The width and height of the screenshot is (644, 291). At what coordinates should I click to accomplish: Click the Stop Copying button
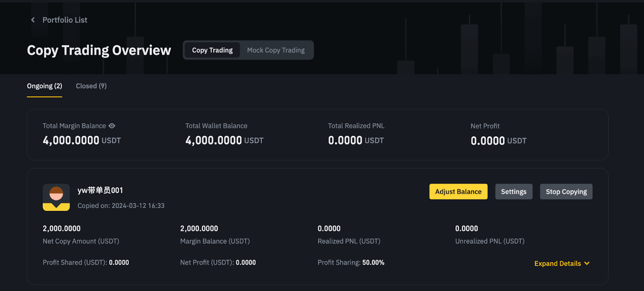point(566,192)
